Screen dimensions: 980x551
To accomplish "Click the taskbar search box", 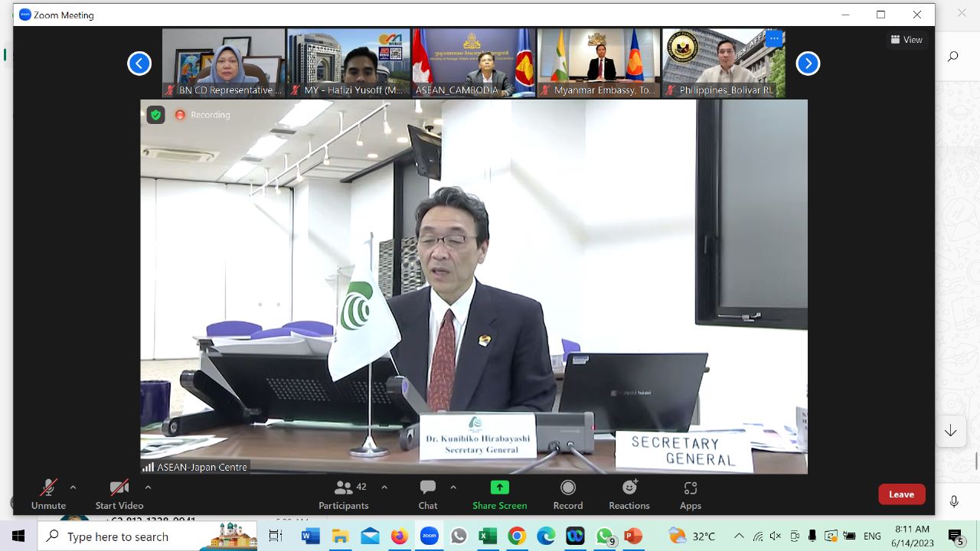I will click(147, 536).
